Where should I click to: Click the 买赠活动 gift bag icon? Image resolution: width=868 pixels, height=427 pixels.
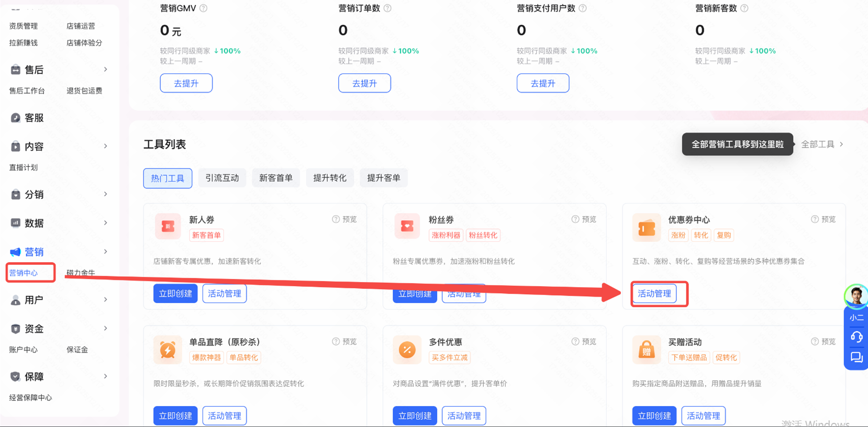click(647, 350)
